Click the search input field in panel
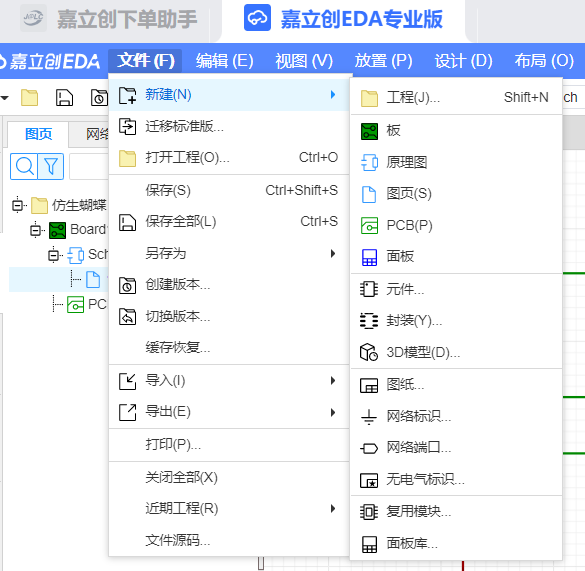 pos(90,166)
